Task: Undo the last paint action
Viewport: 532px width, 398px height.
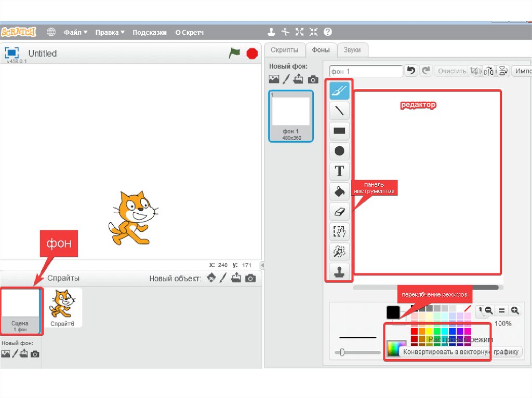Action: point(411,71)
